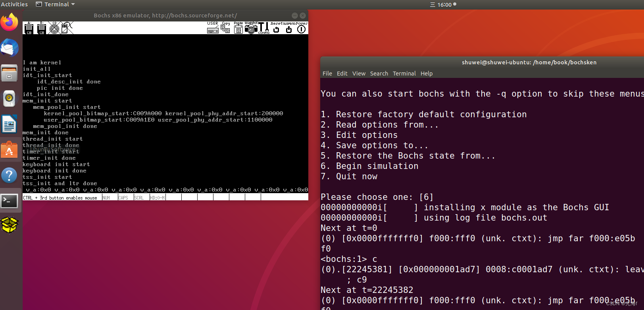Click the Power icon in the Bochs toolbar
This screenshot has width=644, height=310.
(302, 28)
